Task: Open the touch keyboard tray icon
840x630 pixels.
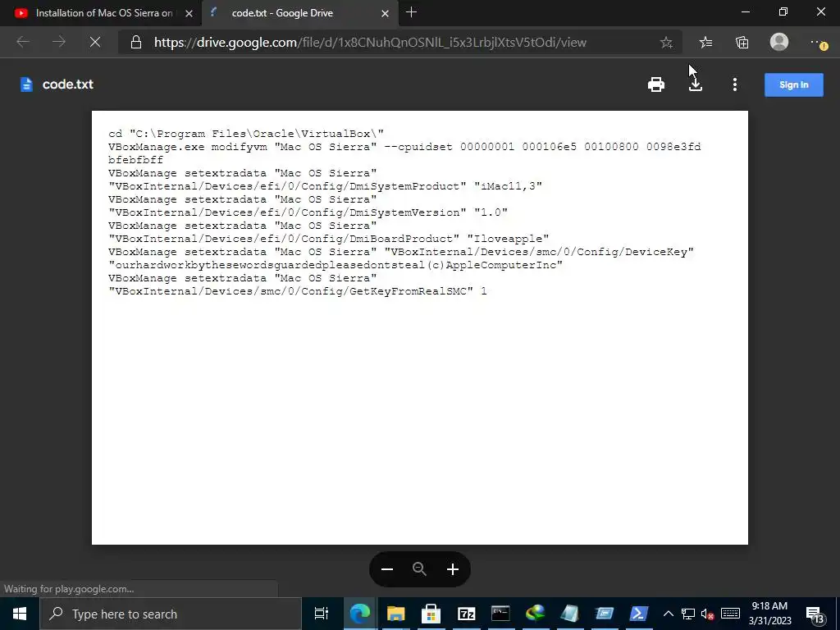Action: [x=730, y=614]
